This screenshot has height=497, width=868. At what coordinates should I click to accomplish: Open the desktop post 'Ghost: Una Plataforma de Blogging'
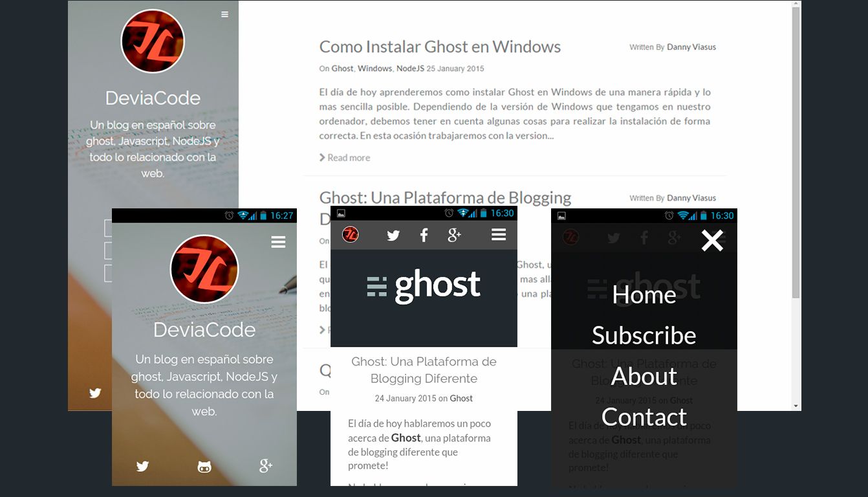pyautogui.click(x=445, y=197)
